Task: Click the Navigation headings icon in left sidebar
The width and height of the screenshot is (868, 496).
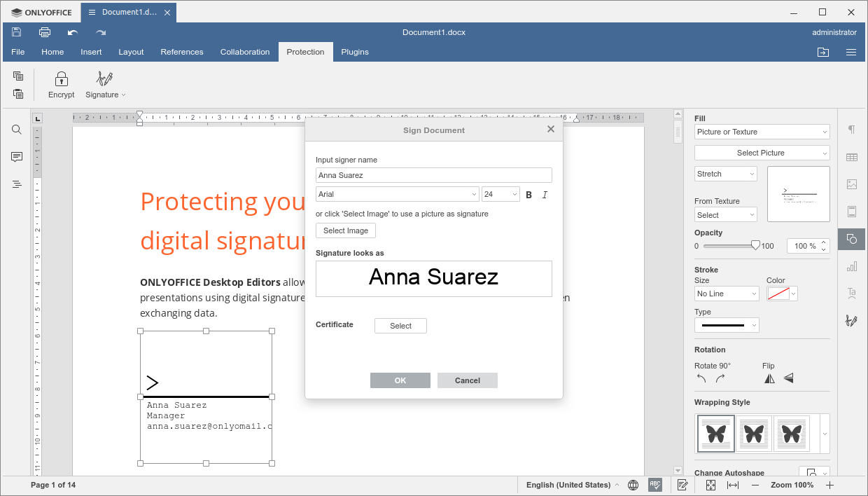Action: click(16, 184)
